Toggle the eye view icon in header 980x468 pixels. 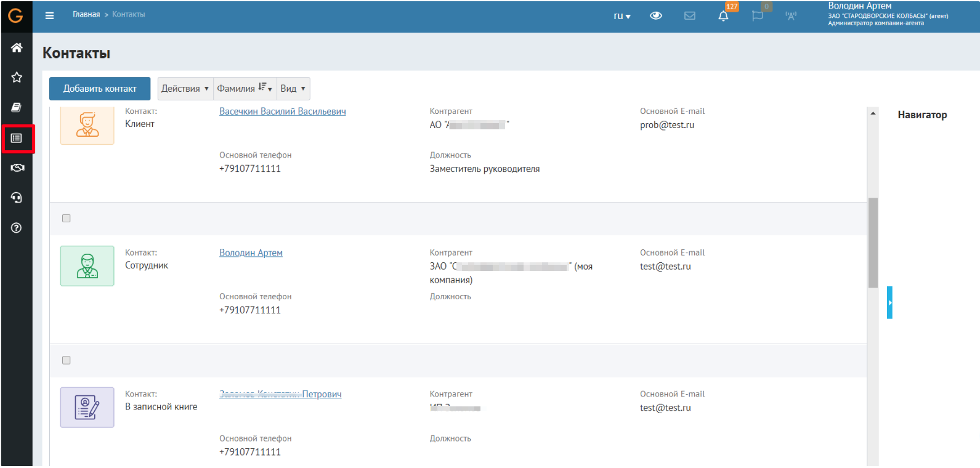tap(656, 15)
